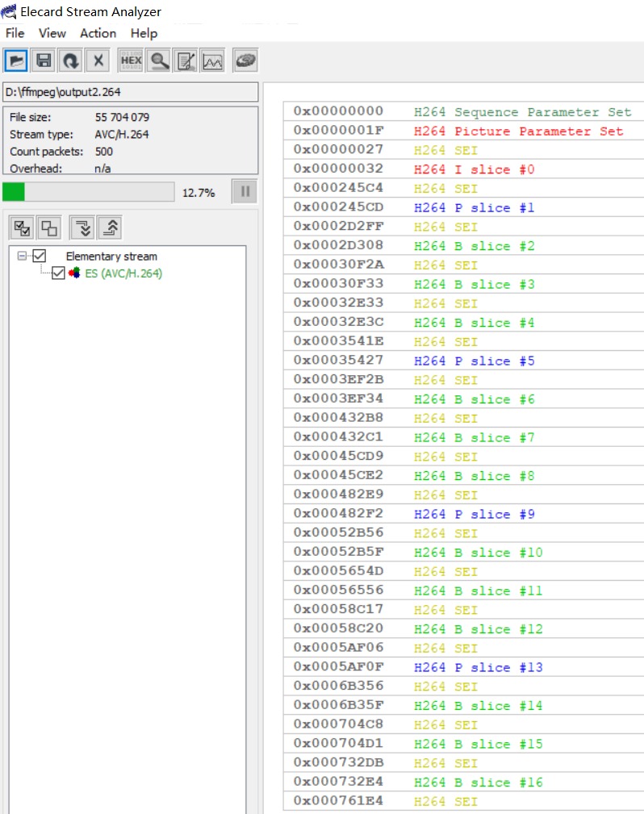Select the H264 B slice #15 row
The image size is (644, 814).
(x=463, y=744)
